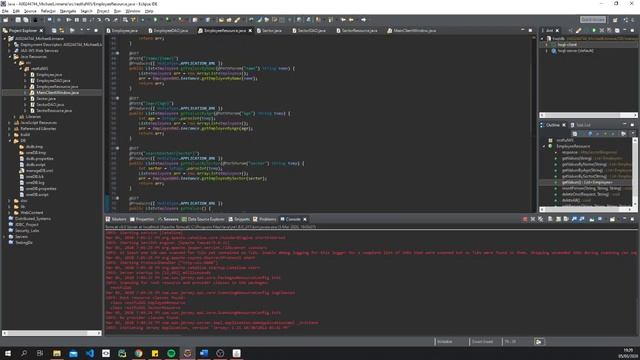Click the Suspend debug toolbar icon
This screenshot has width=640, height=360.
click(x=76, y=20)
